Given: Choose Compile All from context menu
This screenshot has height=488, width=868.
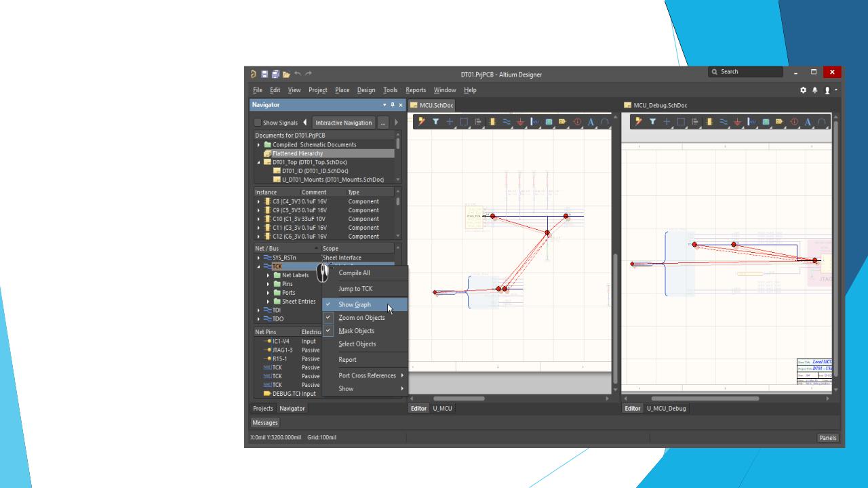Looking at the screenshot, I should (365, 273).
